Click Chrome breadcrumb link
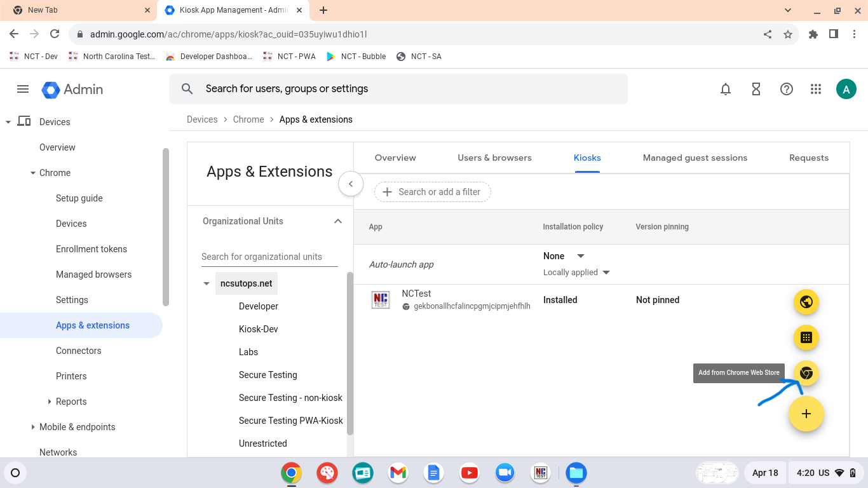 pos(248,119)
